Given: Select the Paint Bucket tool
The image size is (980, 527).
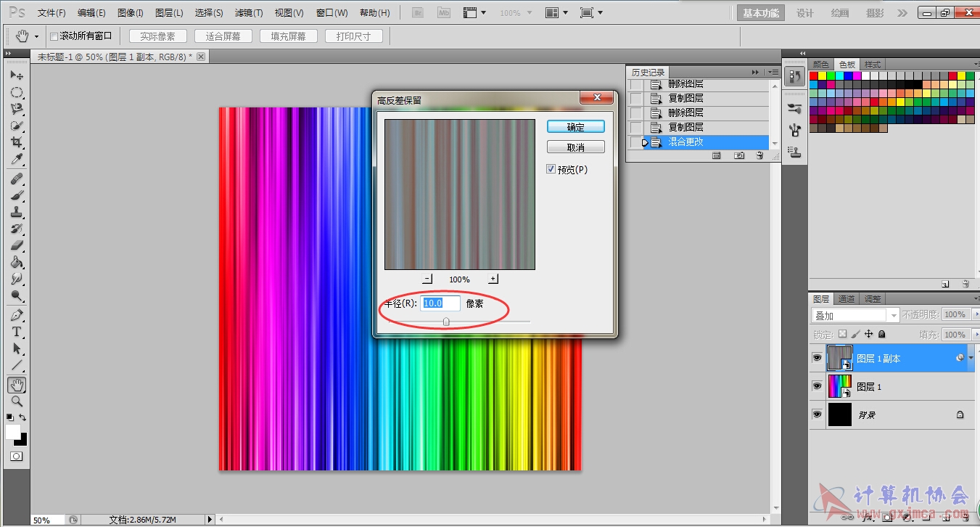Looking at the screenshot, I should (17, 262).
